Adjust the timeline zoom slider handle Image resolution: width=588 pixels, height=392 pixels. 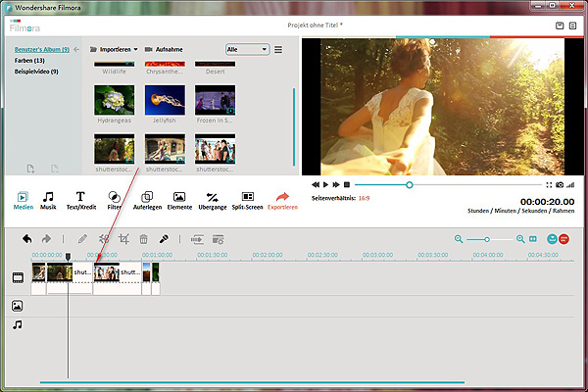point(487,239)
